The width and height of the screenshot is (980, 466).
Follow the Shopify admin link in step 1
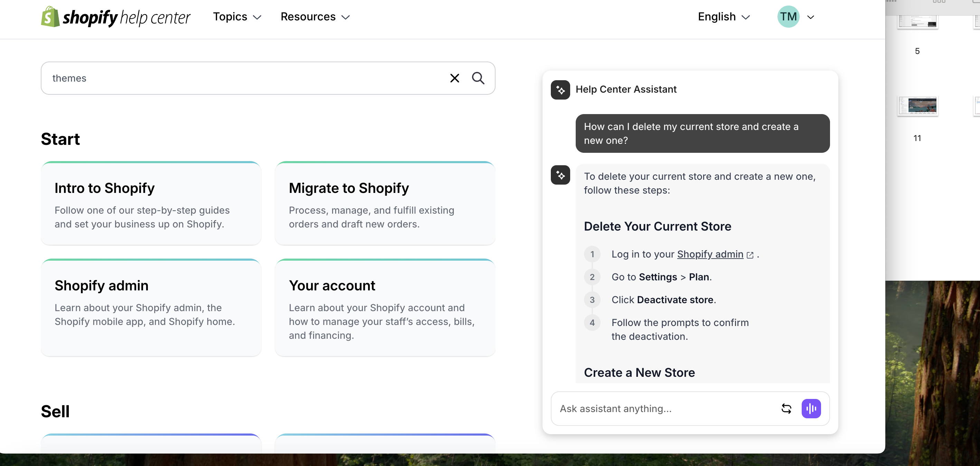point(710,254)
